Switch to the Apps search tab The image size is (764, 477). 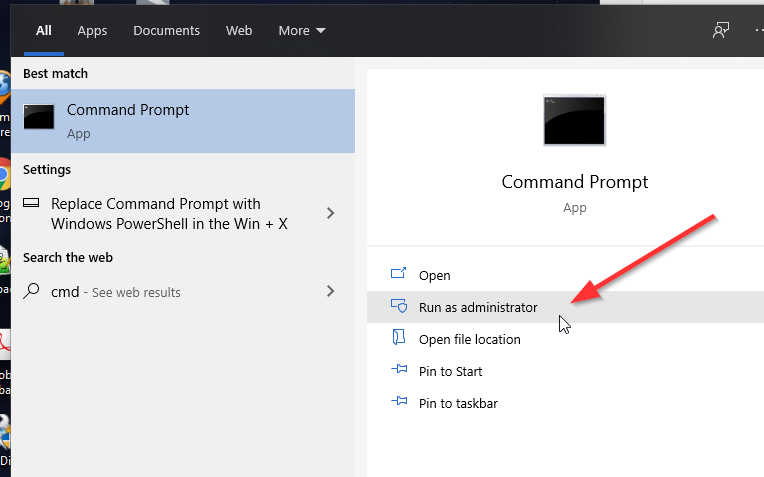[x=92, y=31]
